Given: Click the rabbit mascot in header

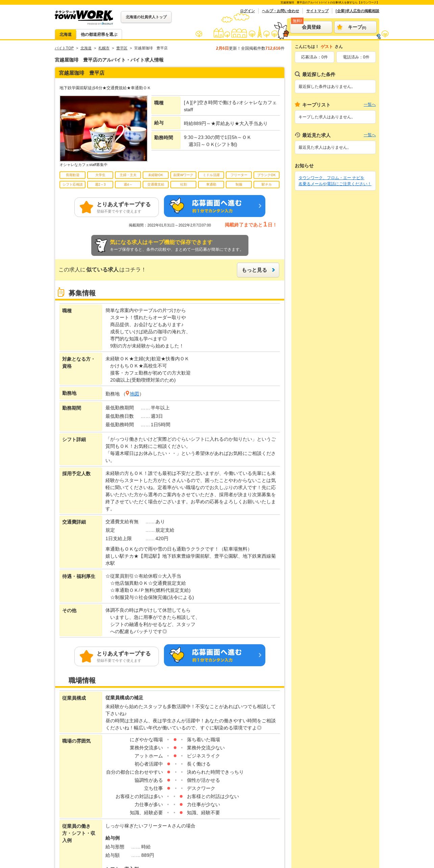Looking at the screenshot, I should coord(281,30).
